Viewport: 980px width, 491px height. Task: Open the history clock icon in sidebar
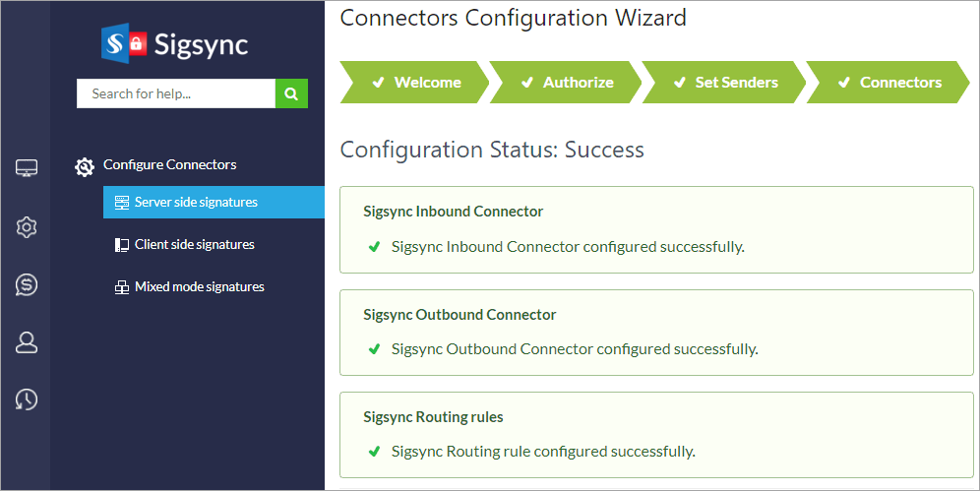coord(27,399)
